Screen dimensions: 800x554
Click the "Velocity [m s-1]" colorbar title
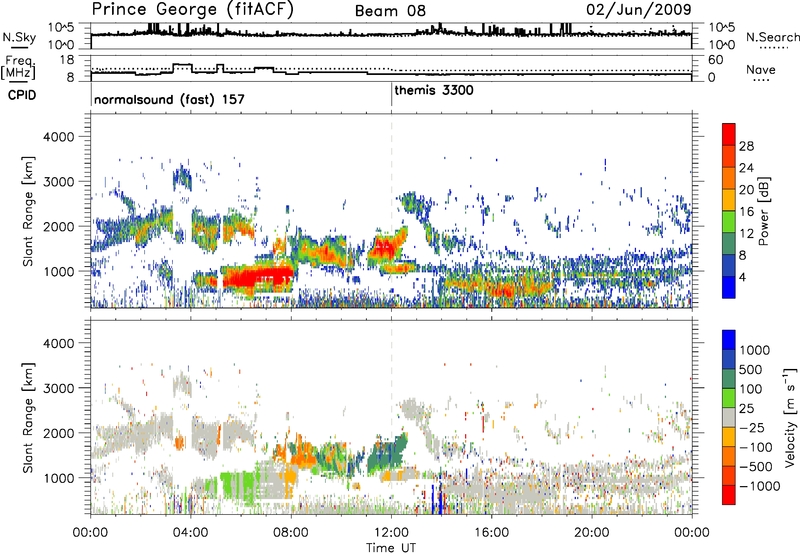point(790,417)
